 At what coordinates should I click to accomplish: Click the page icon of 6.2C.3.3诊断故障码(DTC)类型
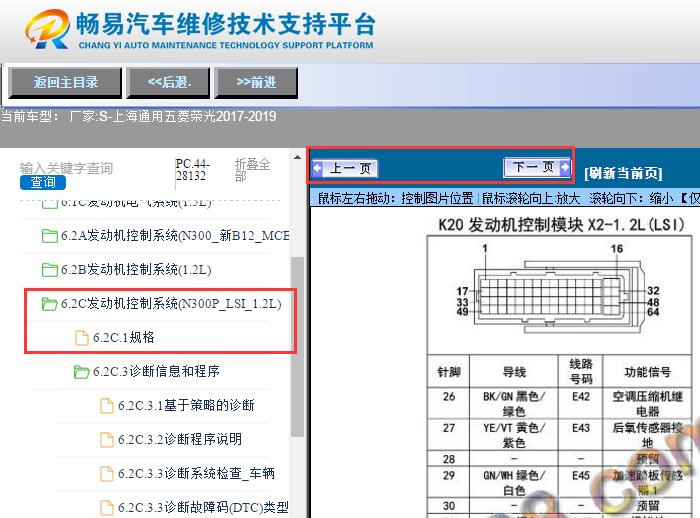coord(107,507)
